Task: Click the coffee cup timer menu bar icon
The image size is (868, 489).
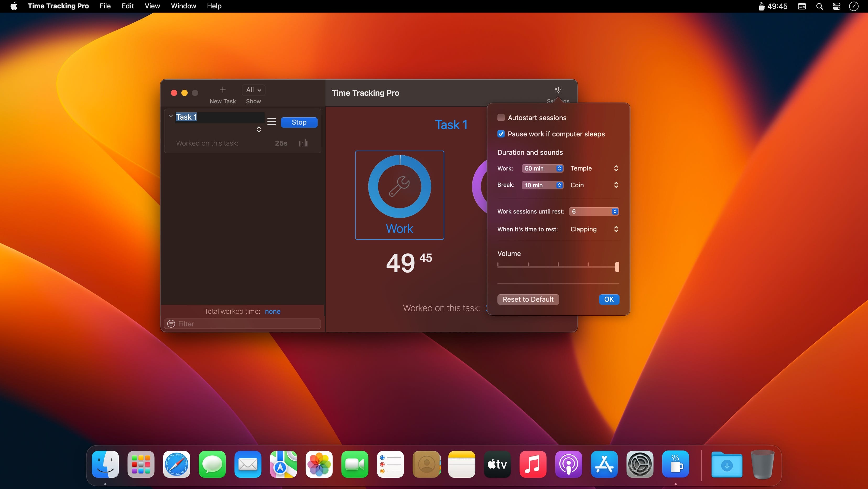Action: [762, 6]
